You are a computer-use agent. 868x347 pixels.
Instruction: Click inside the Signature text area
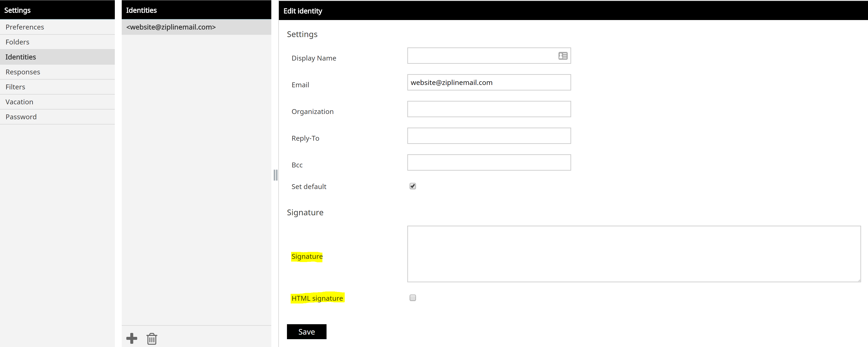point(634,254)
